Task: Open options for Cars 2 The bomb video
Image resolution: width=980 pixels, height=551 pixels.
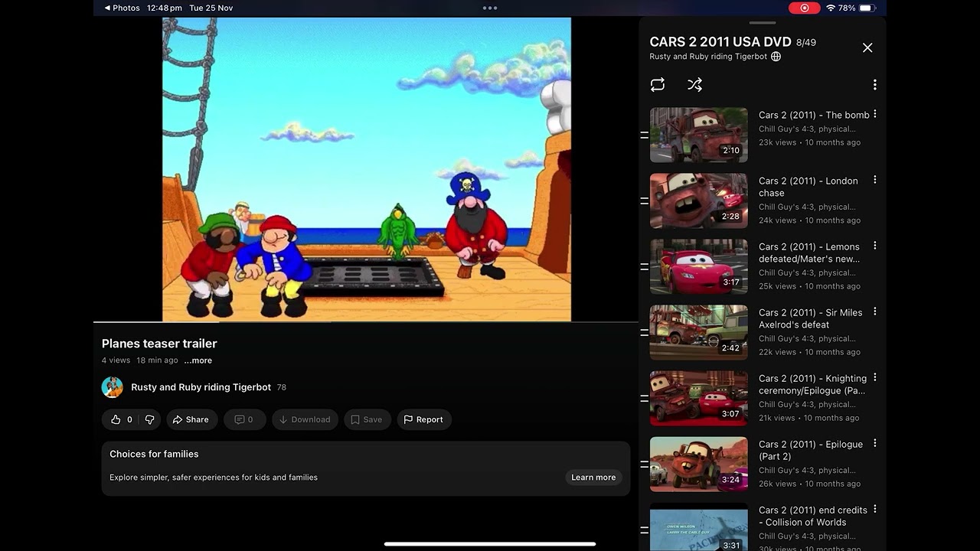Action: [874, 114]
